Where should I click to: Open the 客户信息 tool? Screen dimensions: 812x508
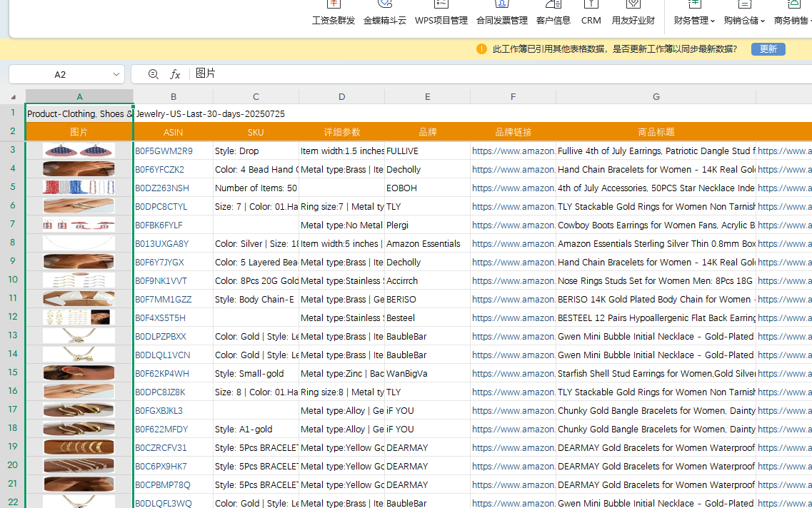[553, 14]
